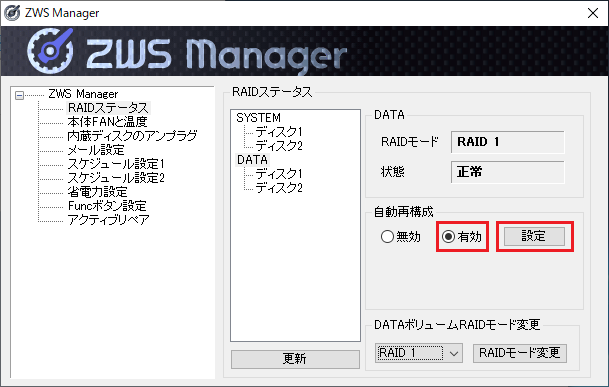Click the RAIDモード label
The width and height of the screenshot is (609, 387).
pos(410,142)
